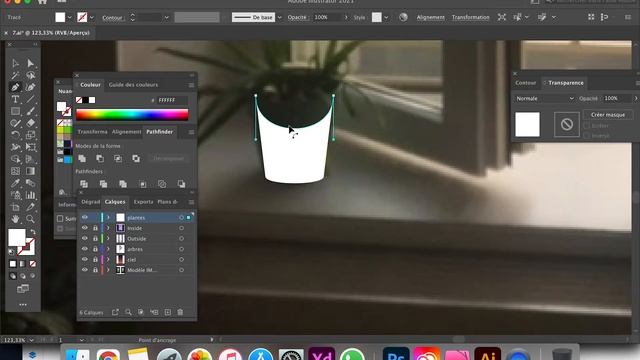Screen dimensions: 640x360
Task: Select the Rotate tool
Action: click(x=15, y=135)
